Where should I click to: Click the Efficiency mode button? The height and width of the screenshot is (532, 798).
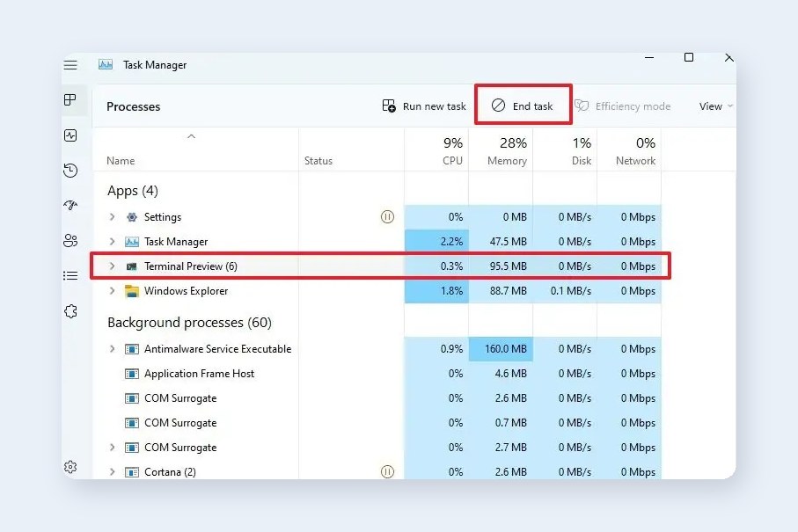click(x=623, y=106)
